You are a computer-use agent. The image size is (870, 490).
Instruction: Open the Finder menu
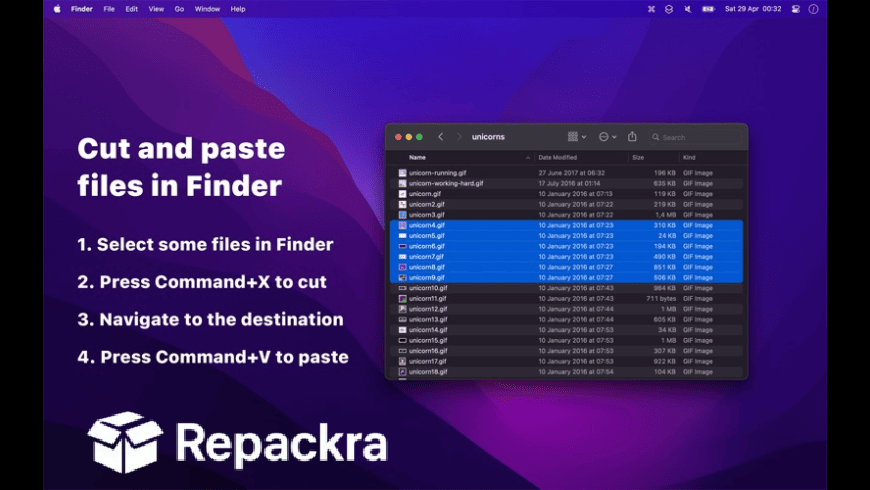[x=82, y=9]
